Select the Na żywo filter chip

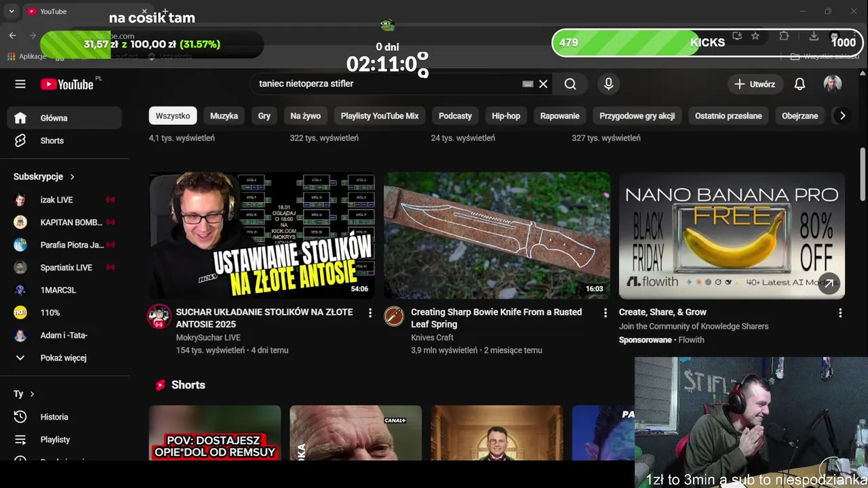point(305,116)
